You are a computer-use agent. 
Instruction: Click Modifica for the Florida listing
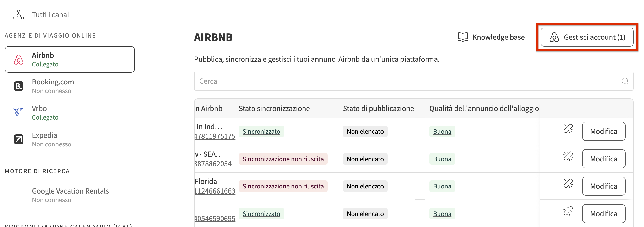(x=603, y=186)
